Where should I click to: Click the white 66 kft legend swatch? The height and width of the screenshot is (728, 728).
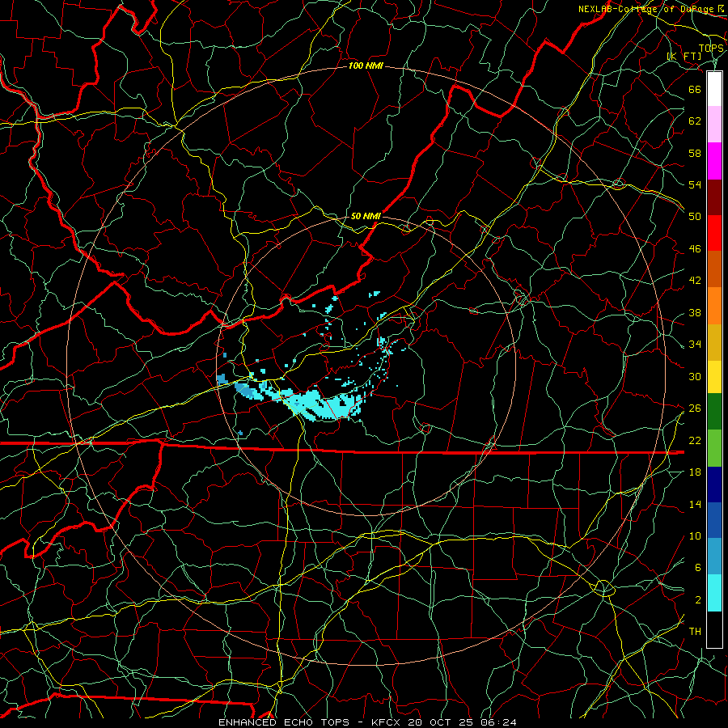click(x=714, y=89)
